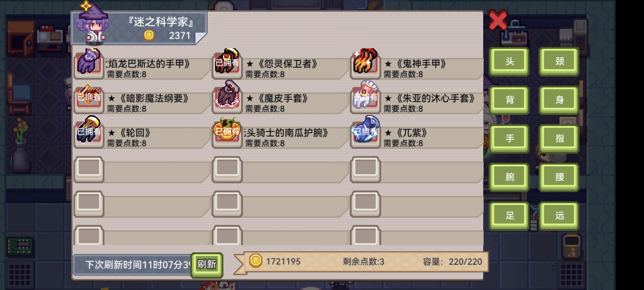Show the 足 equipment category
The width and height of the screenshot is (644, 290).
[509, 215]
